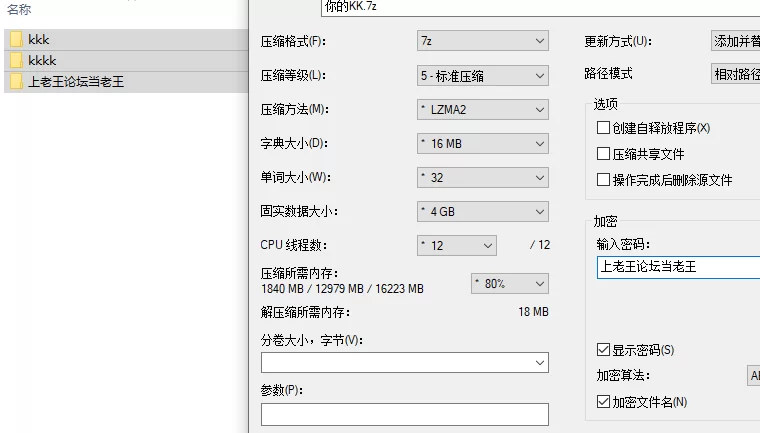Click the kkkk folder icon
This screenshot has height=433, width=760.
tap(16, 60)
